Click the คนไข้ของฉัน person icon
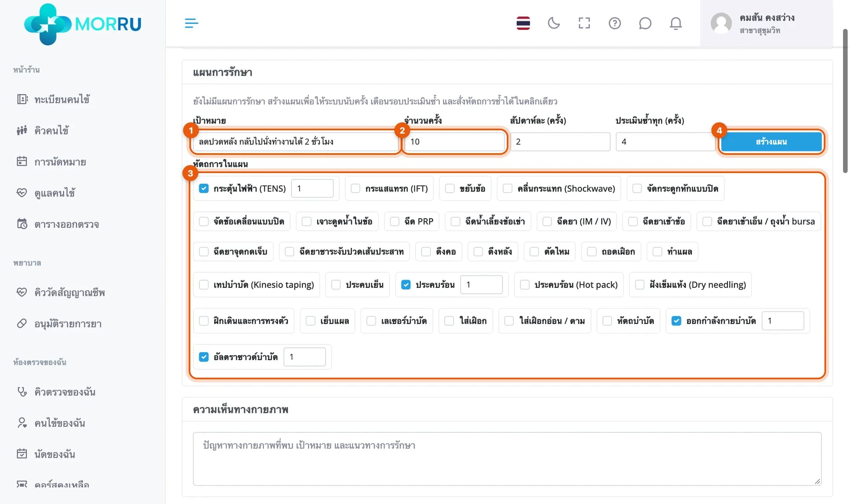This screenshot has width=849, height=504. (22, 423)
